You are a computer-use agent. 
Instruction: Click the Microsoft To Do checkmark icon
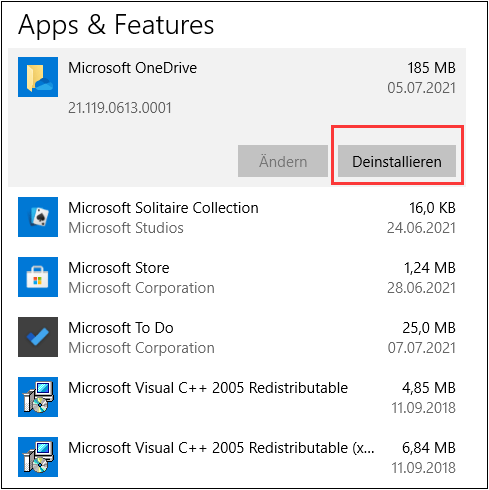[x=38, y=337]
